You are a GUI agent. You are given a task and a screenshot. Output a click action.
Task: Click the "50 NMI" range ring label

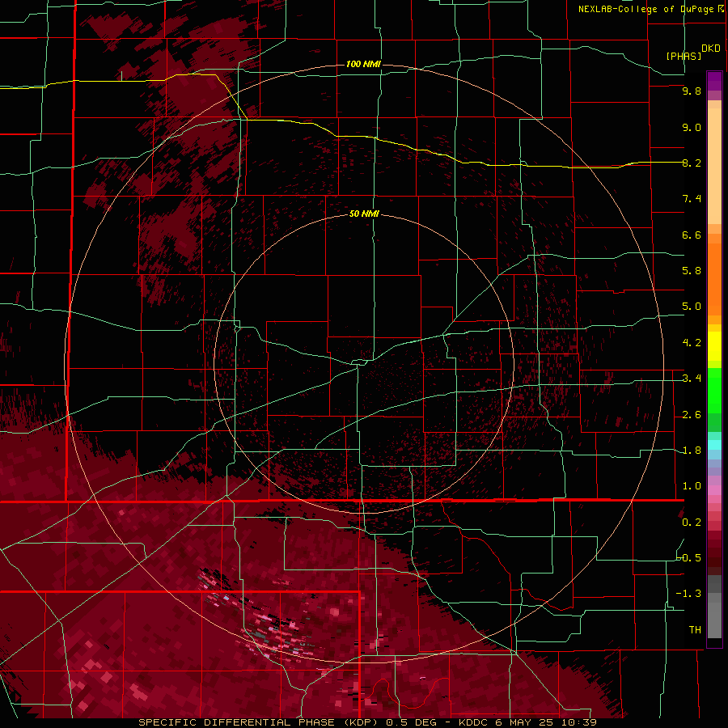point(364,214)
